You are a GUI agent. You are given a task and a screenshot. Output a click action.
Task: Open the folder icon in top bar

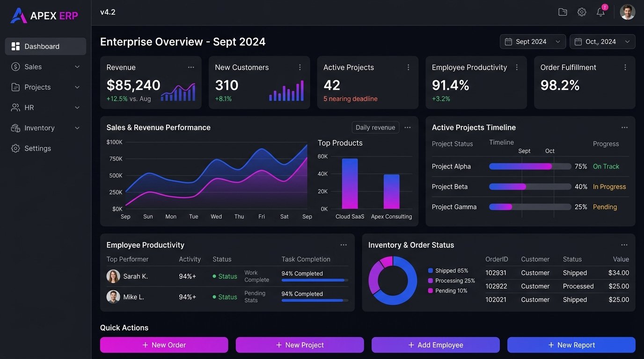(563, 12)
